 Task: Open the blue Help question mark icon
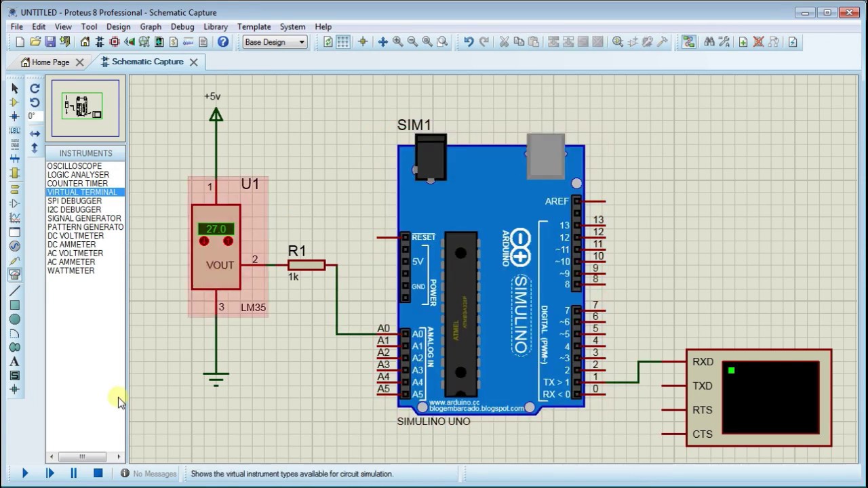pyautogui.click(x=223, y=42)
